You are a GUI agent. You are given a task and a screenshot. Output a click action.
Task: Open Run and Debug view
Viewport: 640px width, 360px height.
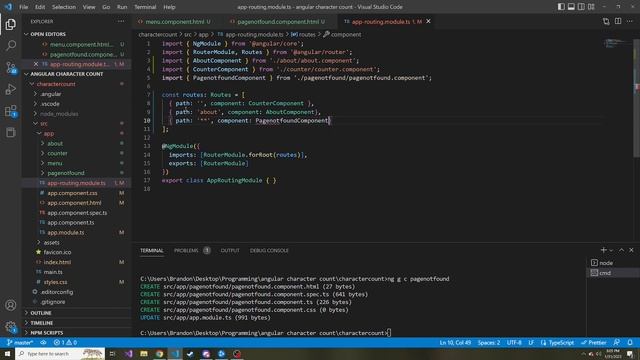click(x=11, y=89)
